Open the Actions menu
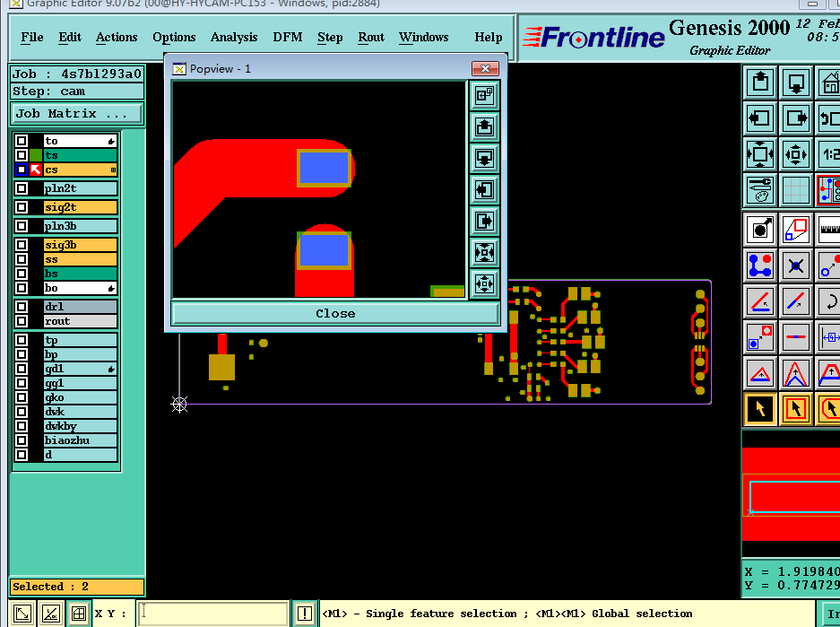The width and height of the screenshot is (840, 627). (x=117, y=37)
